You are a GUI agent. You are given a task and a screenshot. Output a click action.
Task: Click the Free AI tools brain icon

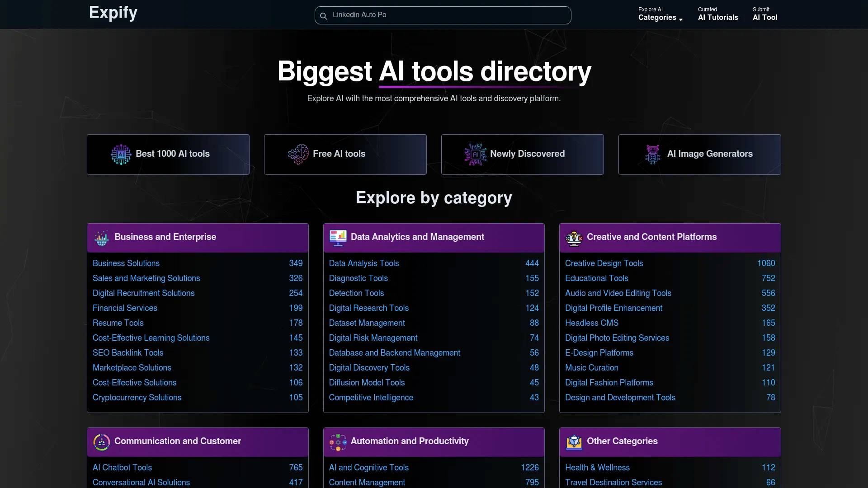coord(298,155)
